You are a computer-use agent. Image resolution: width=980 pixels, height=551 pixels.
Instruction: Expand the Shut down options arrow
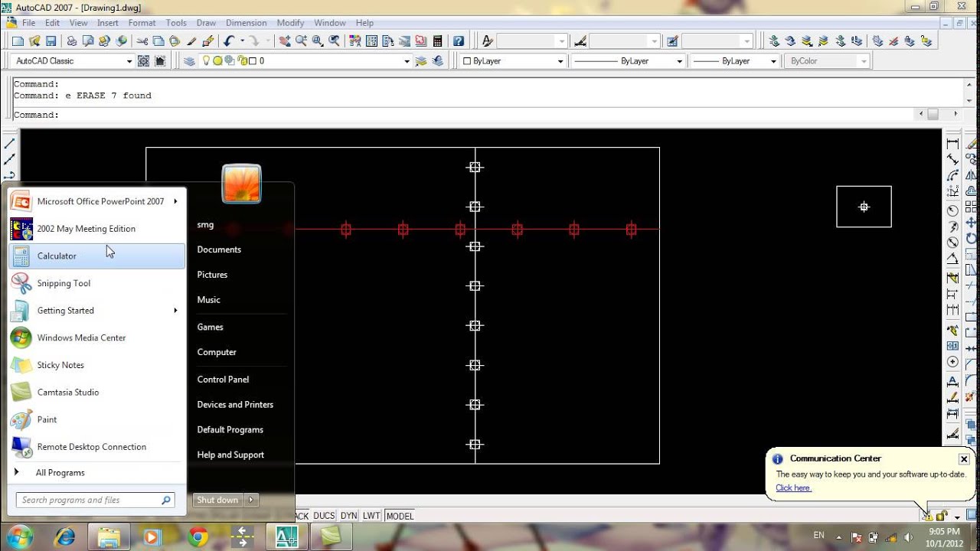250,500
